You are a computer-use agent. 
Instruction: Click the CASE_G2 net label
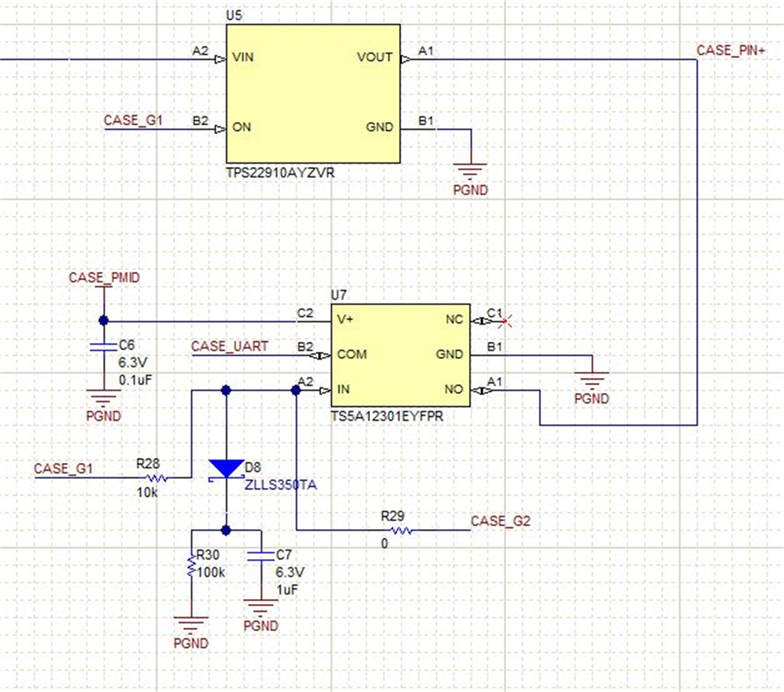point(501,521)
